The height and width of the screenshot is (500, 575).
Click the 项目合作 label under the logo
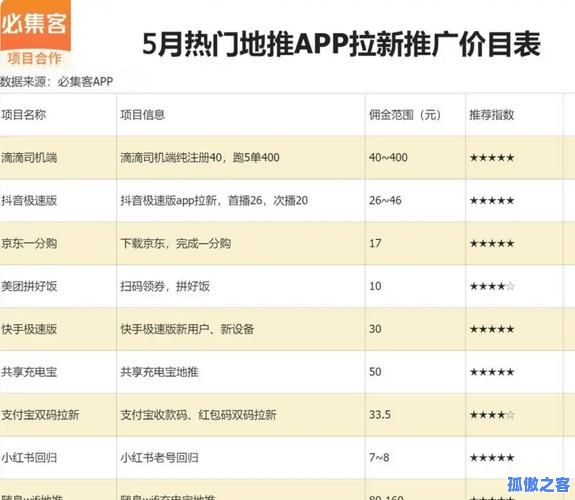point(34,58)
